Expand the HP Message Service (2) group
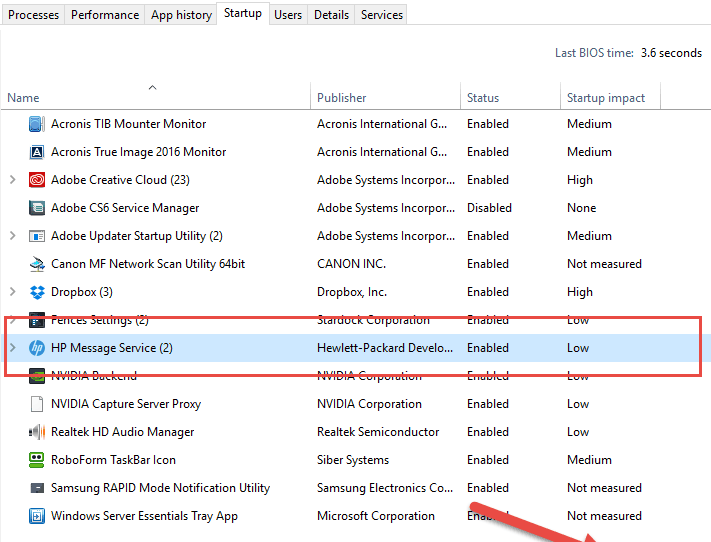Screen dimensions: 711x542 [13, 348]
